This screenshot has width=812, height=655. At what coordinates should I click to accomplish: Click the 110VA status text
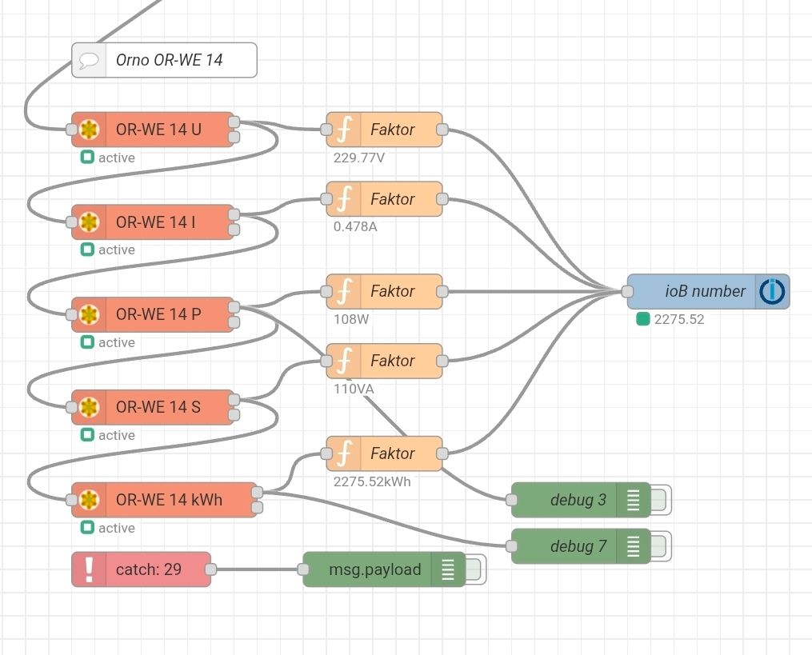point(354,389)
